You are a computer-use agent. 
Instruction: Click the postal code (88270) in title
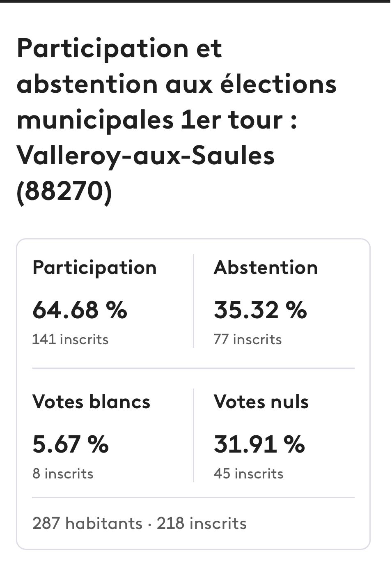point(64,191)
